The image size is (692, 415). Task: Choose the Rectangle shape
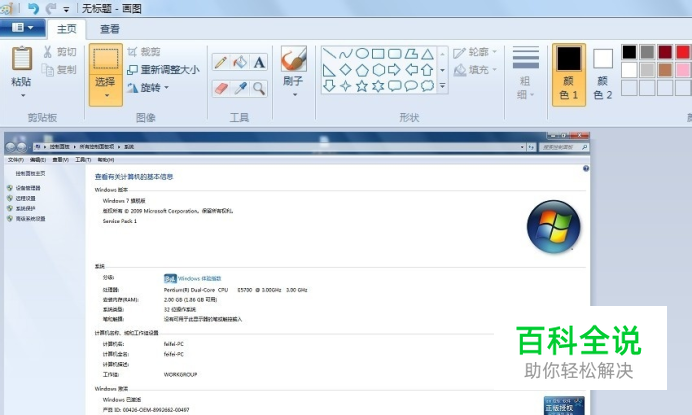tap(378, 54)
